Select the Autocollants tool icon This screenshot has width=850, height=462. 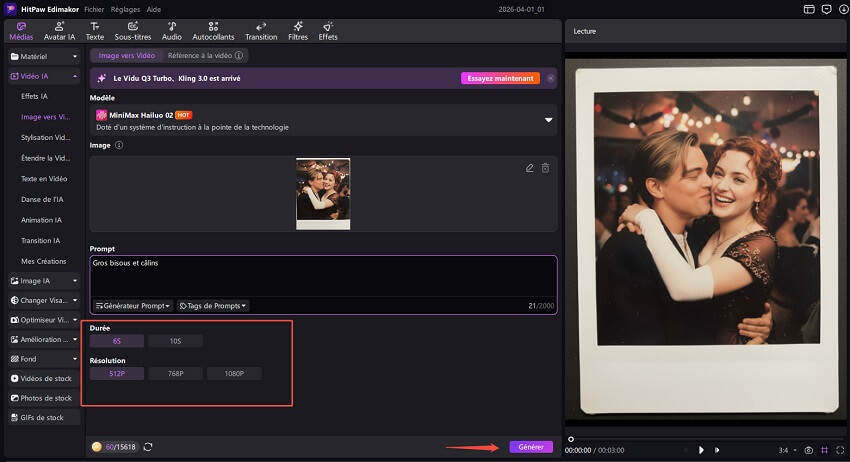pyautogui.click(x=213, y=30)
